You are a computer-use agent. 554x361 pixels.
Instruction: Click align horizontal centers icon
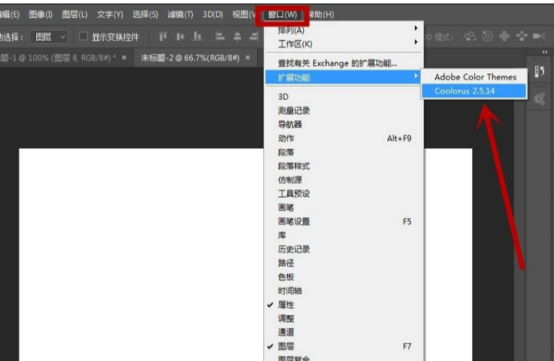pyautogui.click(x=237, y=36)
